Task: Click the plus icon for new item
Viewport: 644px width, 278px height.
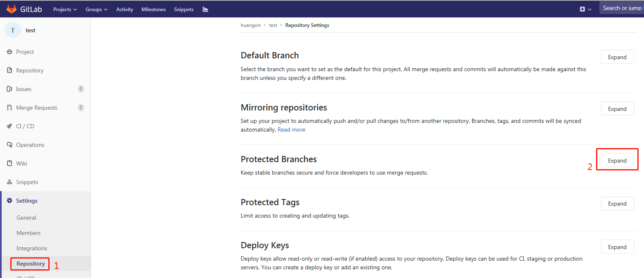Action: pos(582,9)
